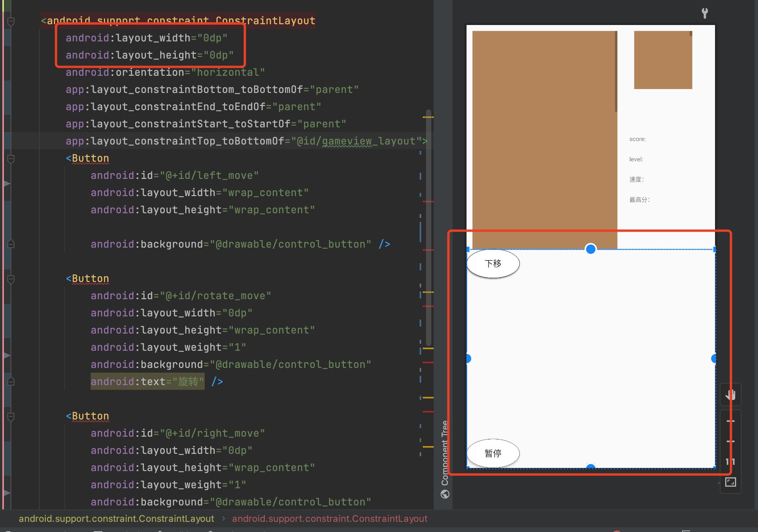Collapse the right_move Button fold marker
The height and width of the screenshot is (532, 758).
11,417
